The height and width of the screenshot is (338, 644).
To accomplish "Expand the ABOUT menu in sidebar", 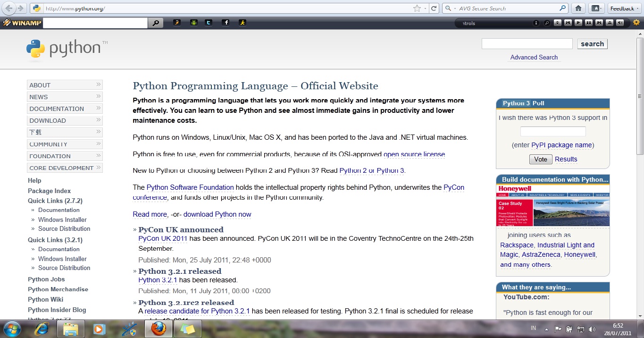I will (x=65, y=85).
